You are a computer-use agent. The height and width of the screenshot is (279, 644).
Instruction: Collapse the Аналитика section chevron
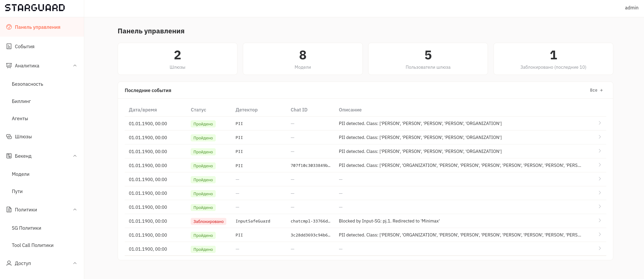coord(75,66)
